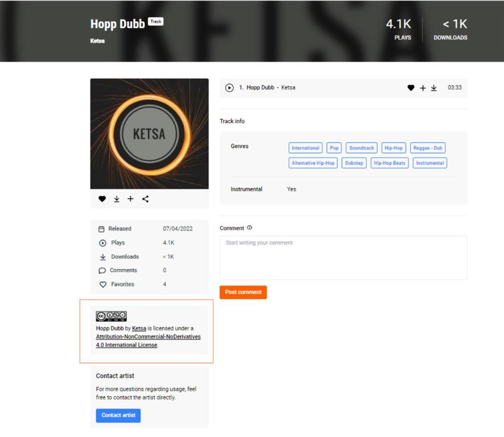Play the Hopp Dubb track
This screenshot has height=437, width=504.
point(229,88)
